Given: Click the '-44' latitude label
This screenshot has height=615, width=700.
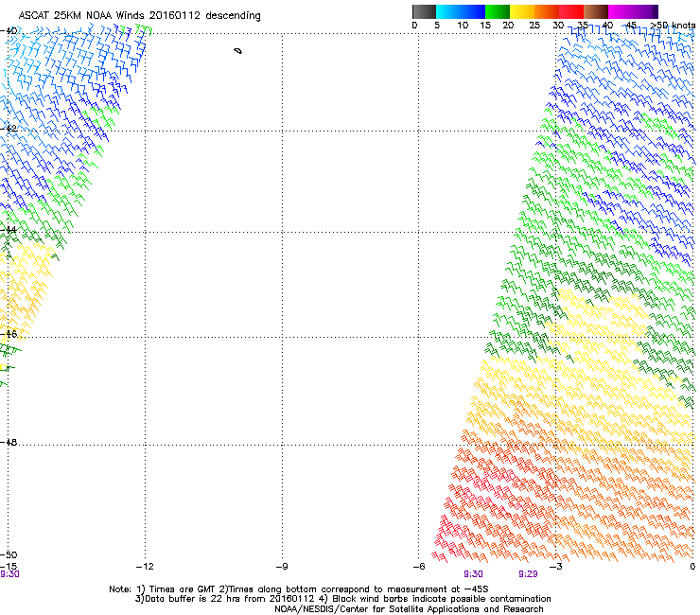Looking at the screenshot, I should click(x=9, y=230).
